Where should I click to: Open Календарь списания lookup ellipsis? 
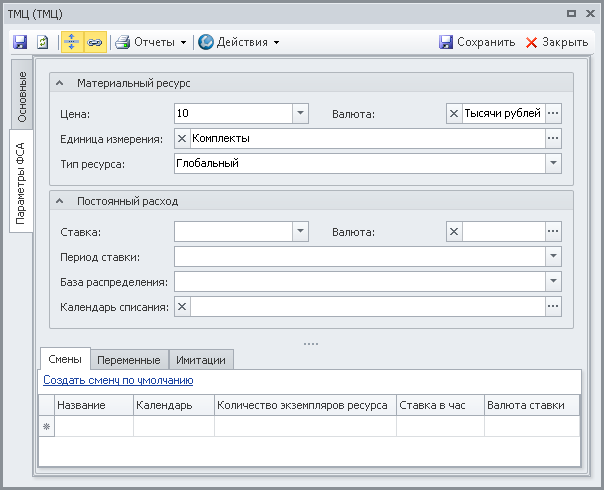(553, 307)
